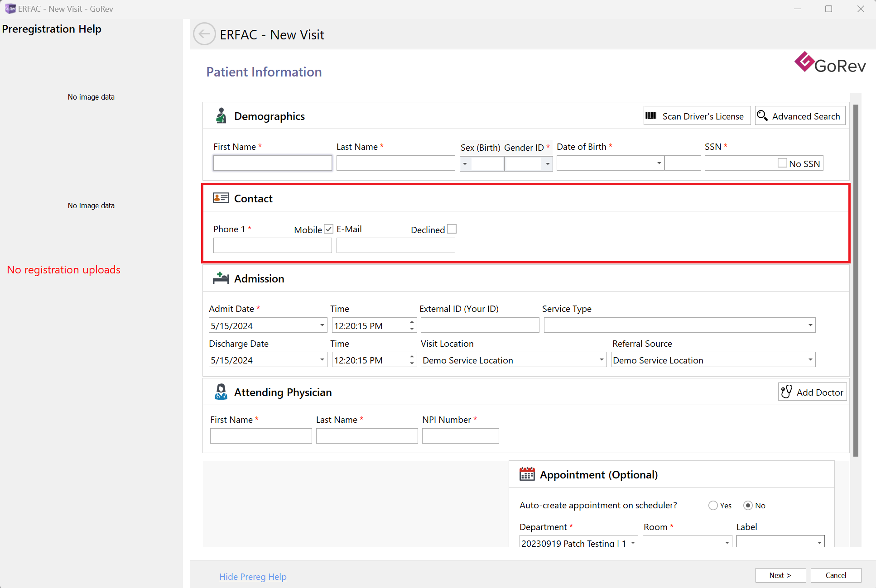Enable the Declined email checkbox

(452, 229)
